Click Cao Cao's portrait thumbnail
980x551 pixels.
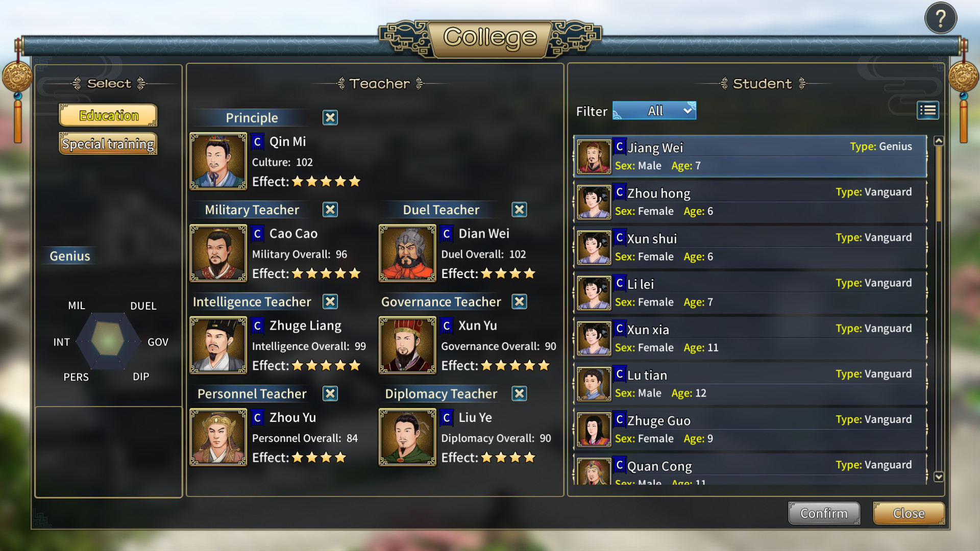[218, 253]
